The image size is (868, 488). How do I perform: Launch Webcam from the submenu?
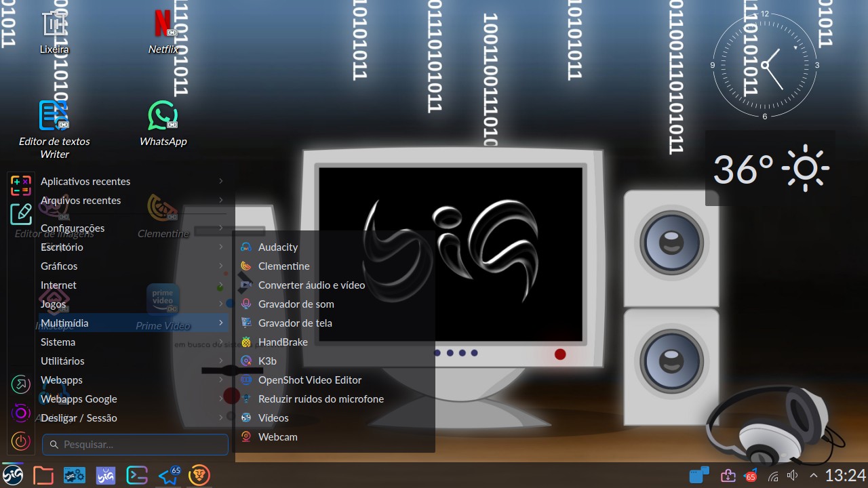point(335,436)
